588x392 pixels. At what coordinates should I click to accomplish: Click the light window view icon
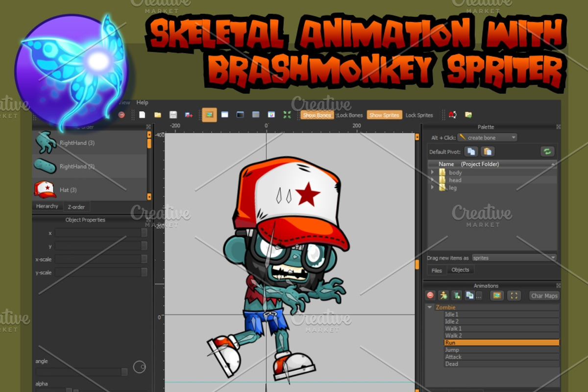(x=225, y=115)
